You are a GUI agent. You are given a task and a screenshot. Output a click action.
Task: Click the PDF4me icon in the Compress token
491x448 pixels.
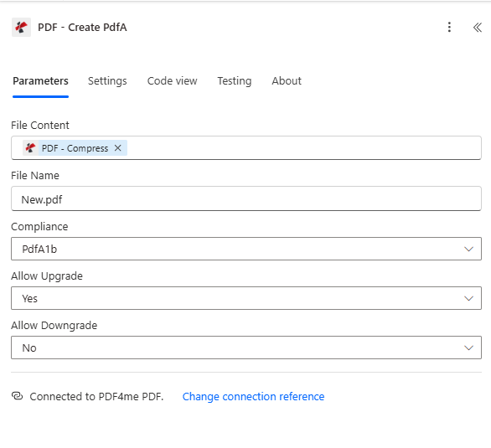coord(30,148)
